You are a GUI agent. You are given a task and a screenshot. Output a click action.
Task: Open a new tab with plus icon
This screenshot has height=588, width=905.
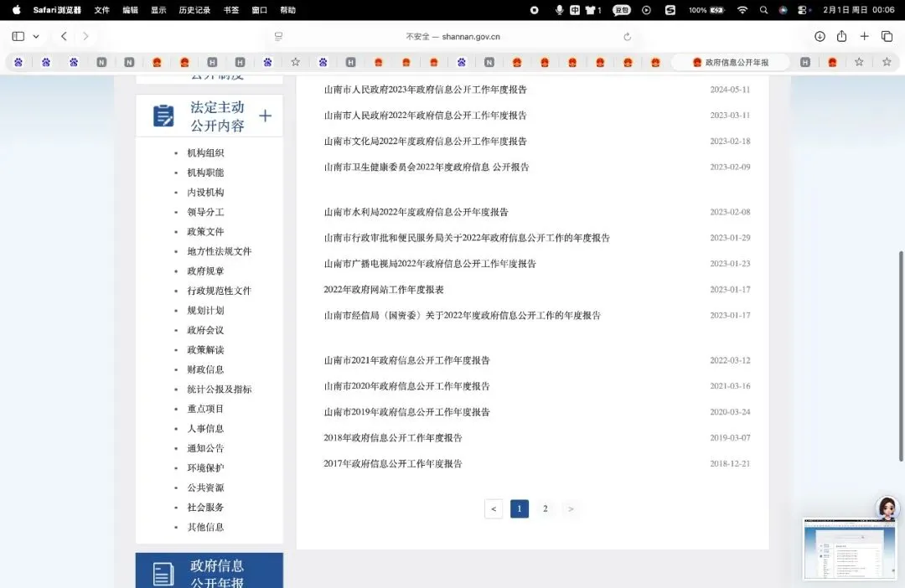[864, 36]
